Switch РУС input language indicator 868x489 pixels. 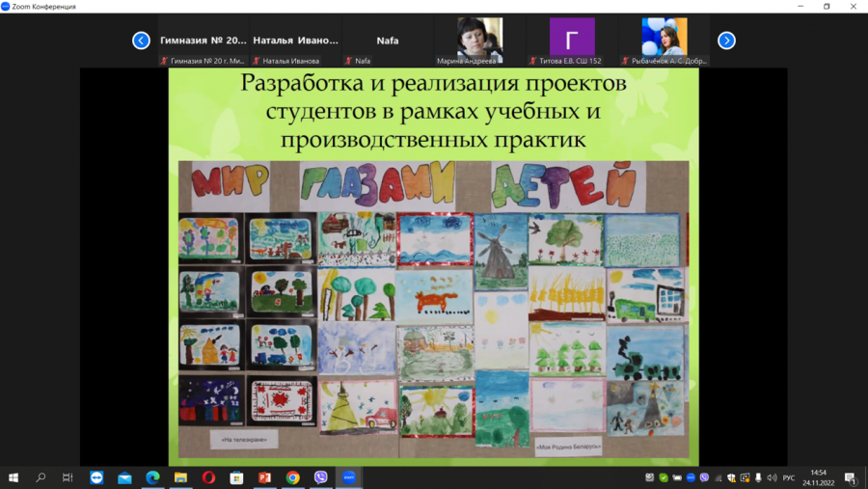pyautogui.click(x=789, y=478)
